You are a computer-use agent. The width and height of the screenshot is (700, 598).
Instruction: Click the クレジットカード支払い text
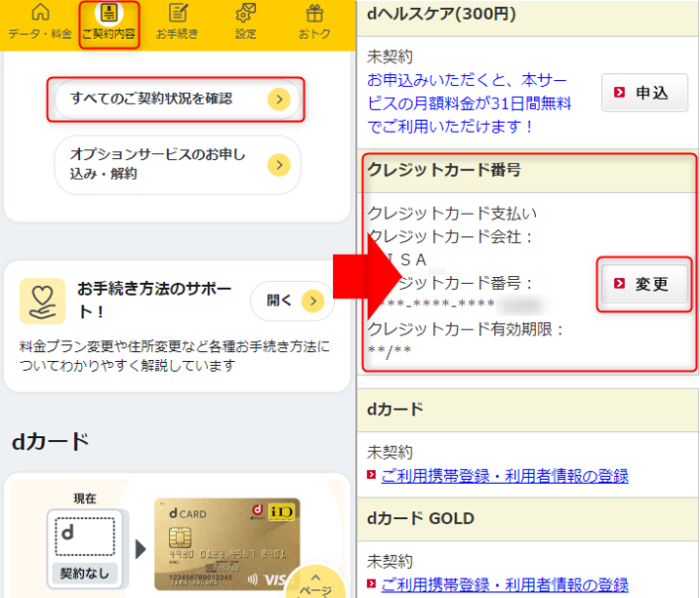point(451,214)
